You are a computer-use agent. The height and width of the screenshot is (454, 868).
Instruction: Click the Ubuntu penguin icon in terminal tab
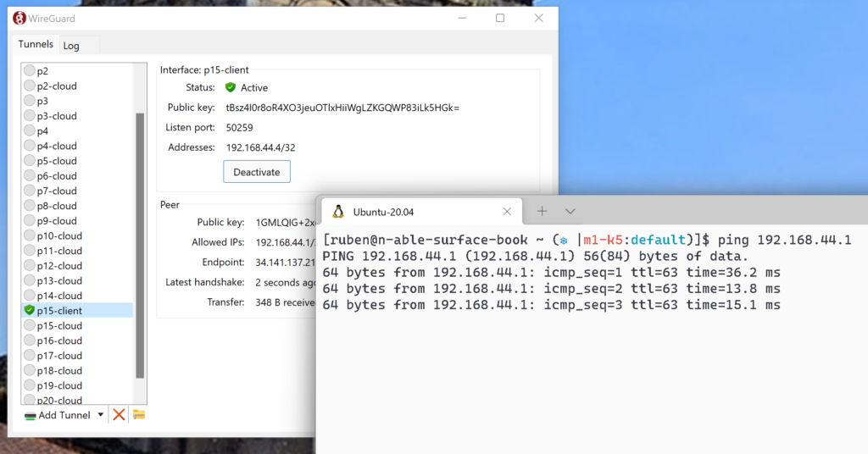(x=338, y=212)
